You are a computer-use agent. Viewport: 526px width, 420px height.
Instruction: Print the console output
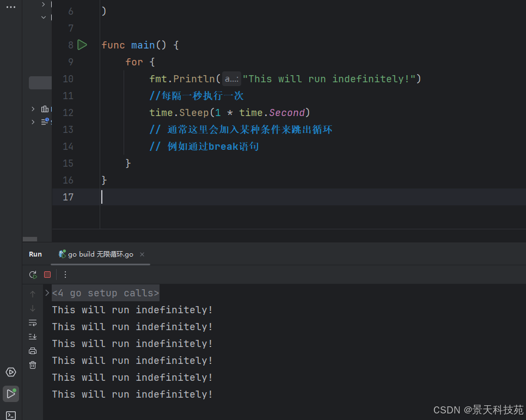click(33, 351)
